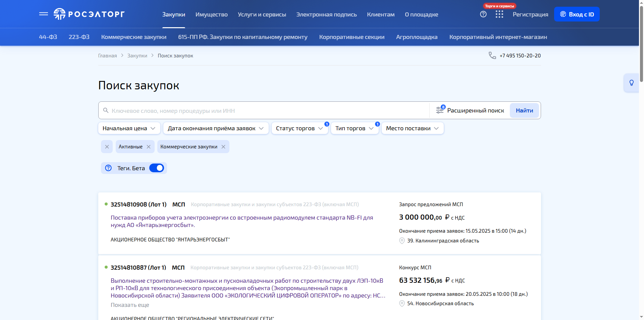This screenshot has height=320, width=644.
Task: Switch to the 44-ФЗ section
Action: (48, 37)
